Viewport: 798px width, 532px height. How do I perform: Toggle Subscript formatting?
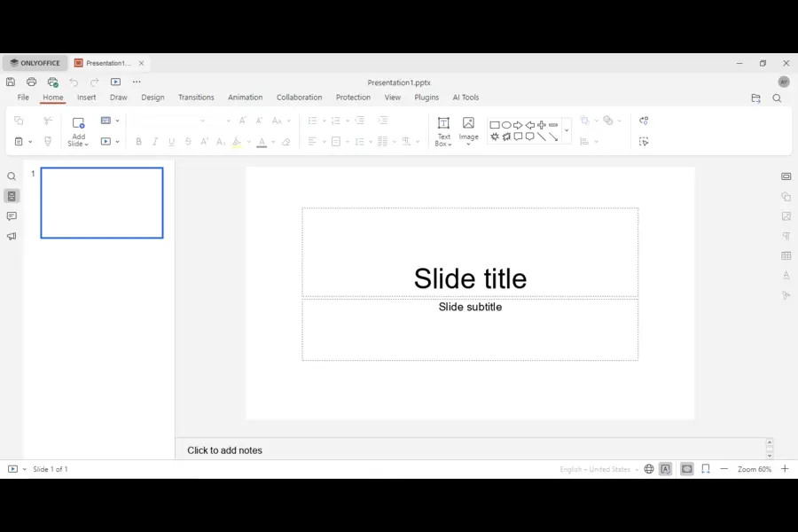tap(221, 142)
